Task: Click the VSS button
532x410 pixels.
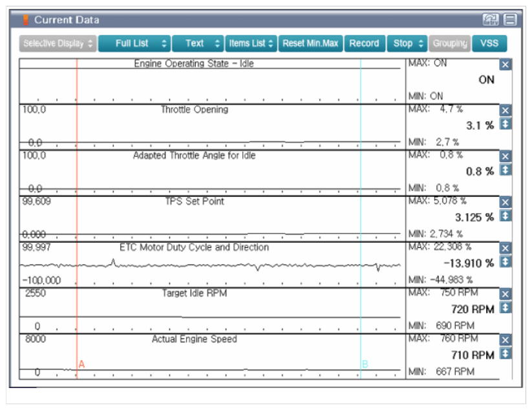Action: point(489,43)
